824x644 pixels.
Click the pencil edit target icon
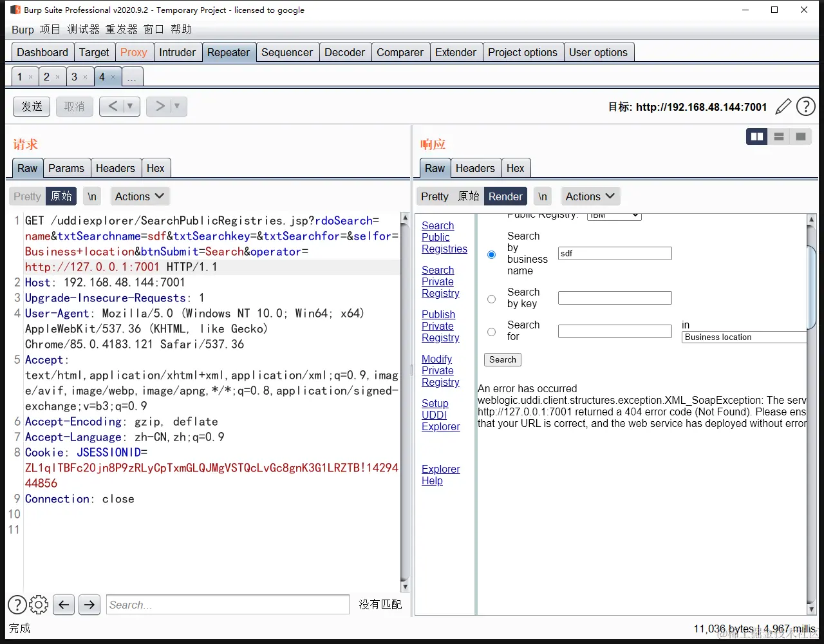tap(783, 106)
